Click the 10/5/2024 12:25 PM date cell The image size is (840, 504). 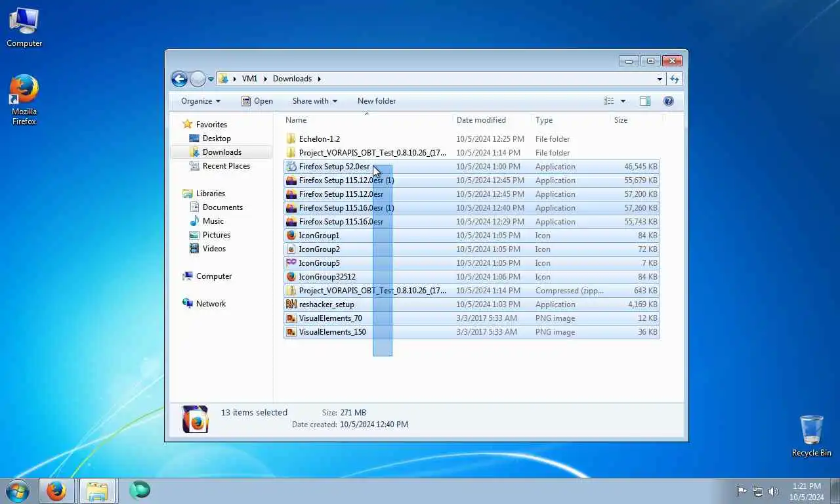(490, 139)
